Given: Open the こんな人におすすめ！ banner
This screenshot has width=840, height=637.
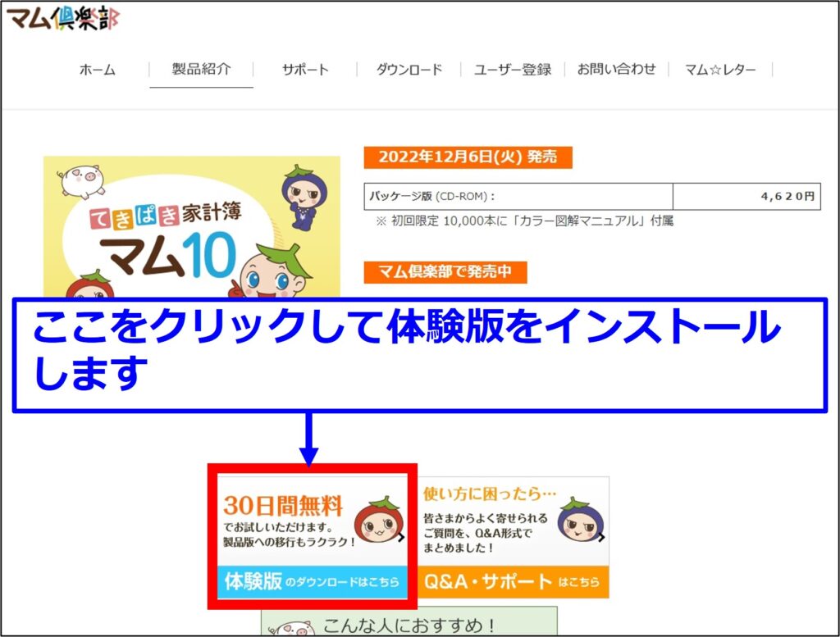Looking at the screenshot, I should pyautogui.click(x=410, y=626).
